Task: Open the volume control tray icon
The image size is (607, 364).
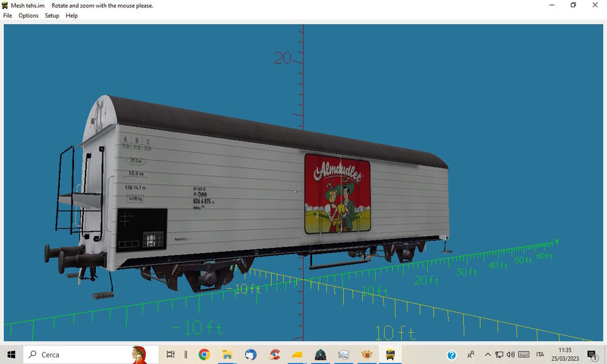Action: tap(510, 354)
